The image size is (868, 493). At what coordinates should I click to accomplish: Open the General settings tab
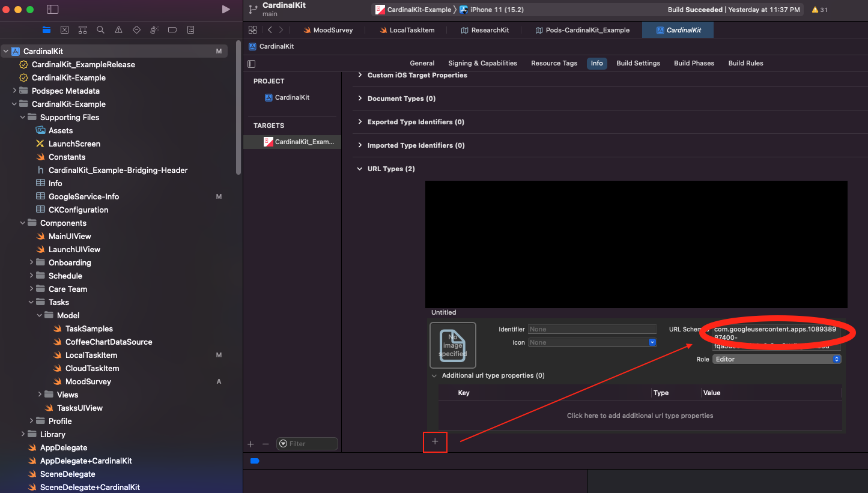[x=422, y=63]
